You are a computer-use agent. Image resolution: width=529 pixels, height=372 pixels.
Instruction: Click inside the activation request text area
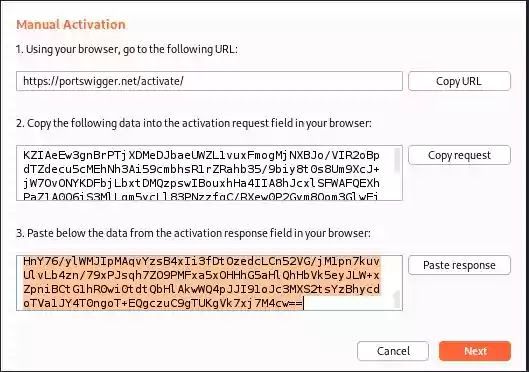pos(209,173)
